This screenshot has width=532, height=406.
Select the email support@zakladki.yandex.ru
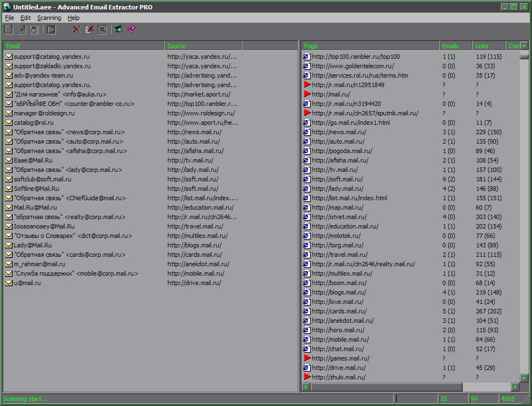pyautogui.click(x=52, y=66)
